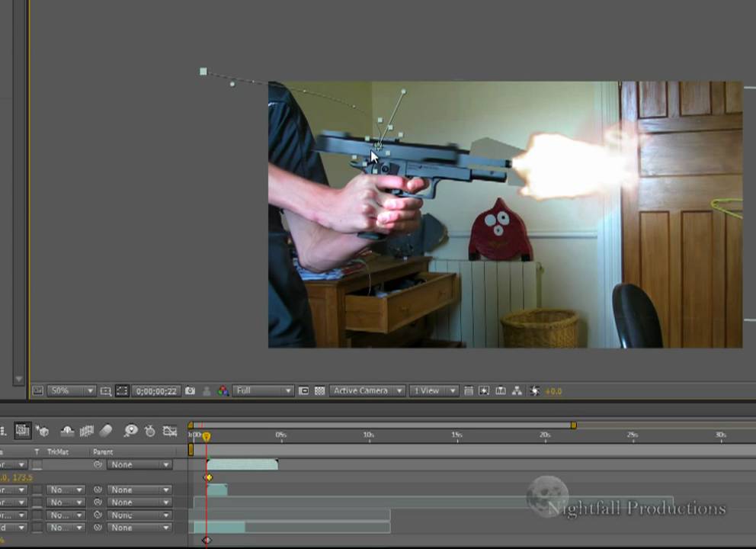The height and width of the screenshot is (549, 756).
Task: Toggle pixel aspect ratio correction icon
Action: pos(468,390)
